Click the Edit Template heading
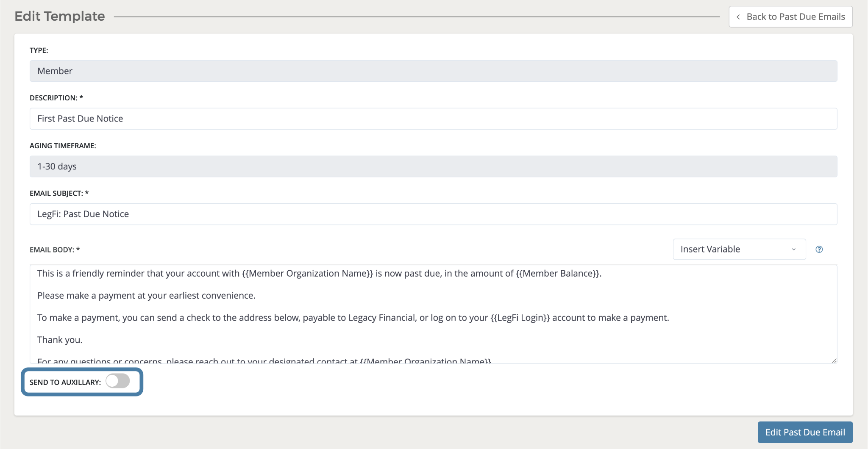 60,17
